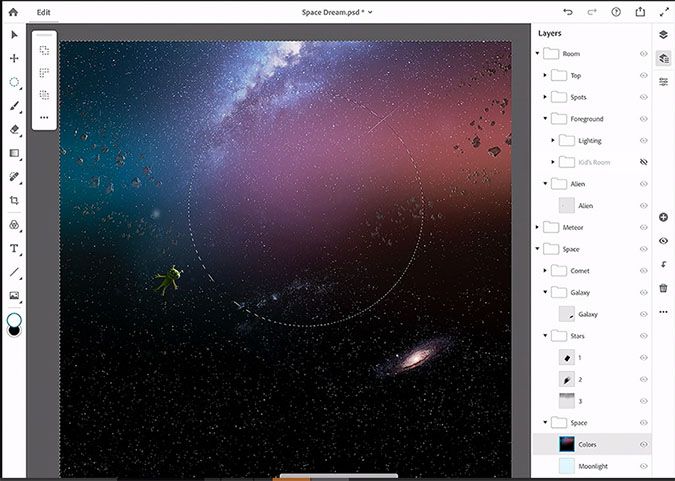Screen dimensions: 675x481
Task: Collapse the Foreground group
Action: tap(545, 118)
